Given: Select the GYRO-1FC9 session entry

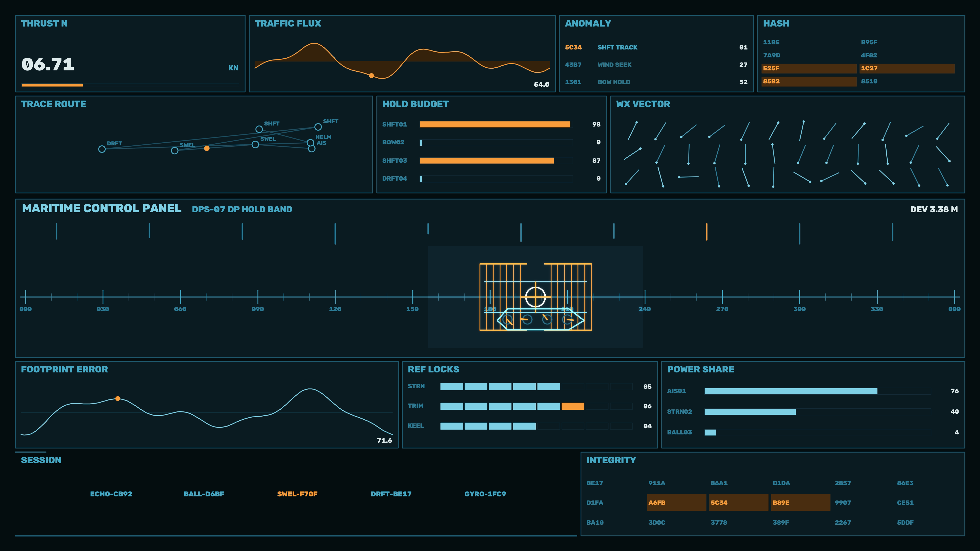Looking at the screenshot, I should pos(485,494).
